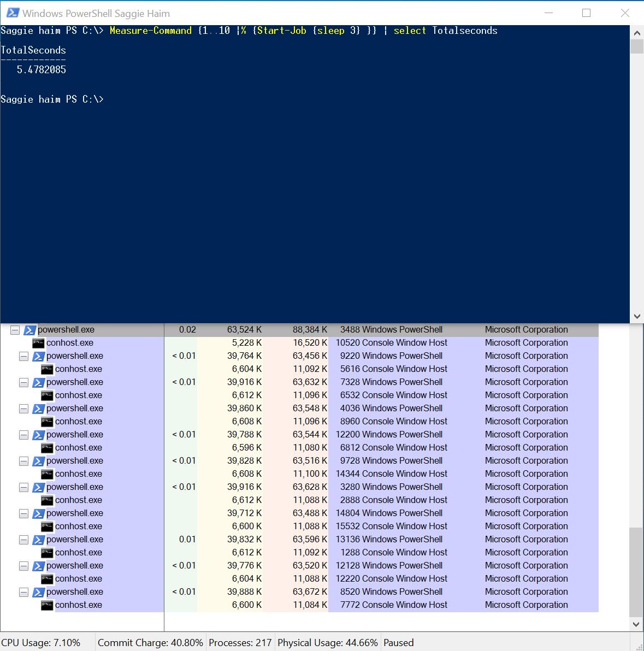Viewport: 644px width, 651px height.
Task: Click the '63,672 K' working set value
Action: (x=310, y=592)
